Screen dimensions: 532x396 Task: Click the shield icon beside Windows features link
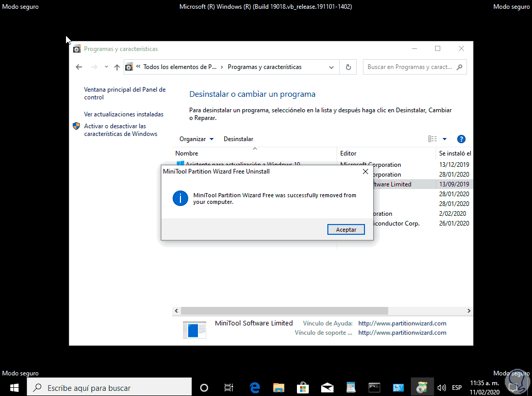[76, 126]
